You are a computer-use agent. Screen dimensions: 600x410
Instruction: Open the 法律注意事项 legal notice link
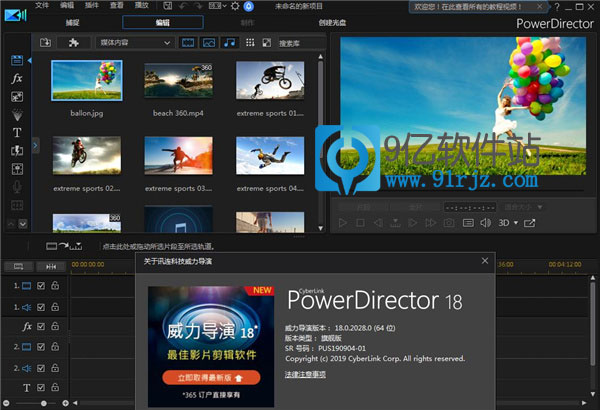point(305,374)
